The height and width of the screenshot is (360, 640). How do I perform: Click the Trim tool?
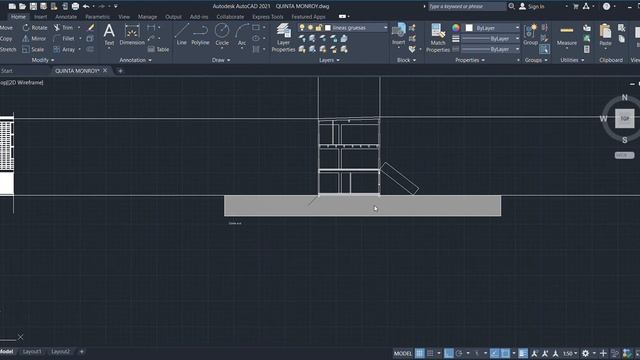[63, 27]
